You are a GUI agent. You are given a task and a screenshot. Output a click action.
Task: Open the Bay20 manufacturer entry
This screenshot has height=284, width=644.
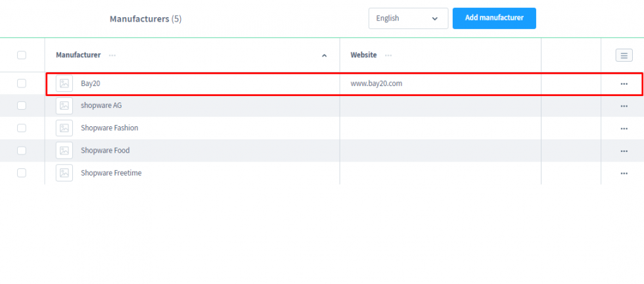pyautogui.click(x=90, y=83)
